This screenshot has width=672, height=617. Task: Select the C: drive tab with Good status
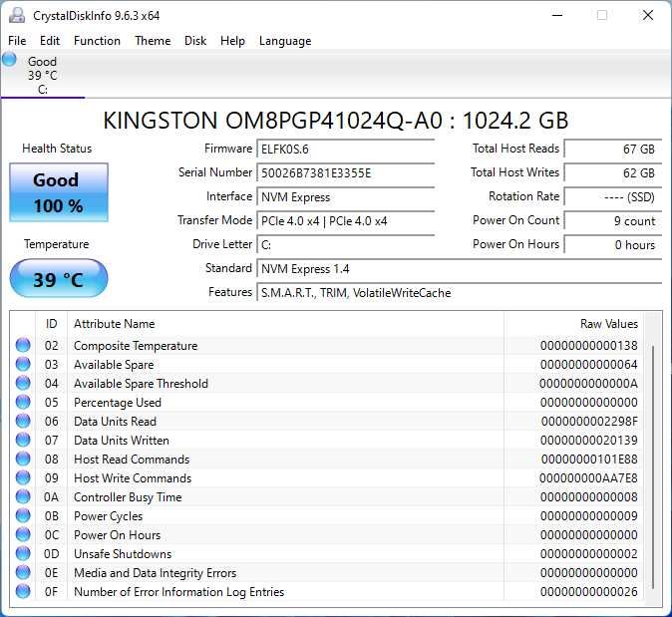(x=43, y=75)
